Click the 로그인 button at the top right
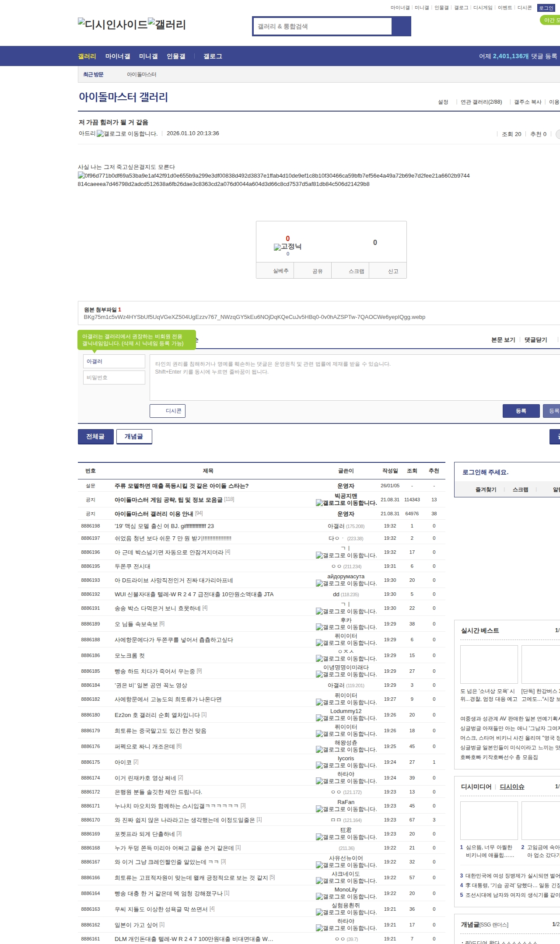The height and width of the screenshot is (944, 560). [x=546, y=8]
